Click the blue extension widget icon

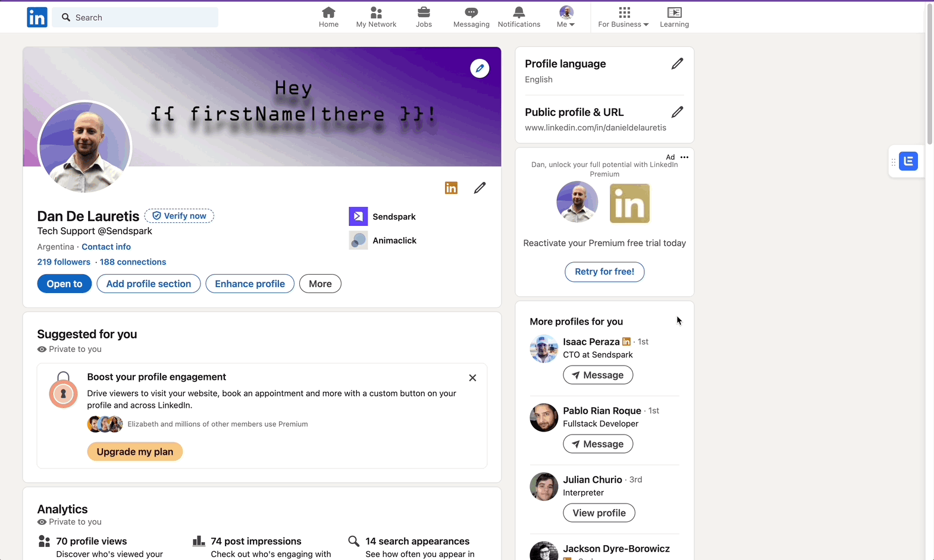click(908, 161)
